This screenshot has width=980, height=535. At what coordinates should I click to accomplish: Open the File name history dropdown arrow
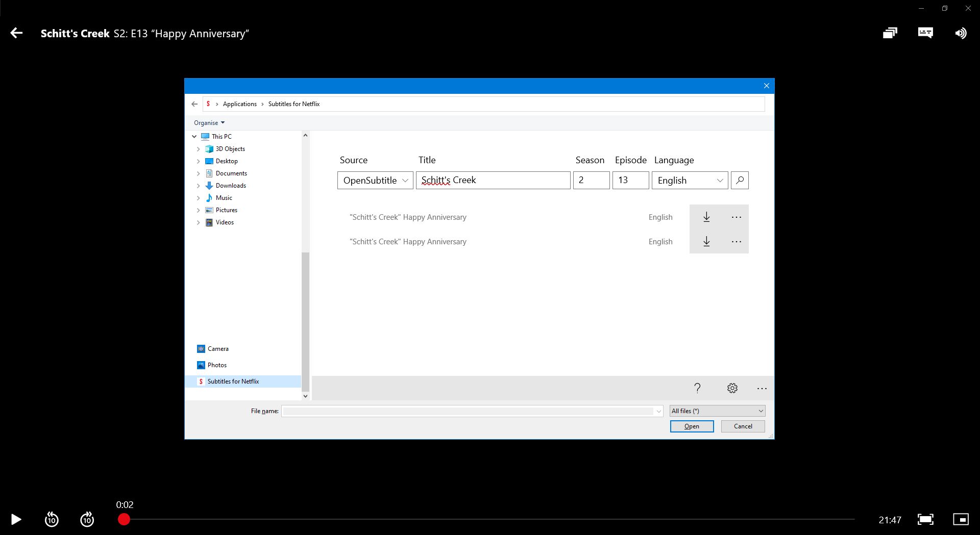point(658,411)
